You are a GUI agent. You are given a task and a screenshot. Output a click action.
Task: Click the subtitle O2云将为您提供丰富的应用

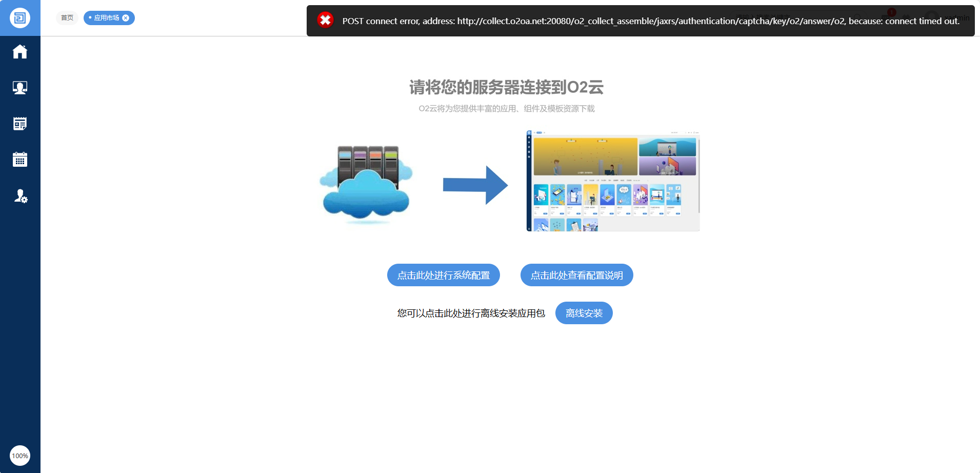click(507, 109)
